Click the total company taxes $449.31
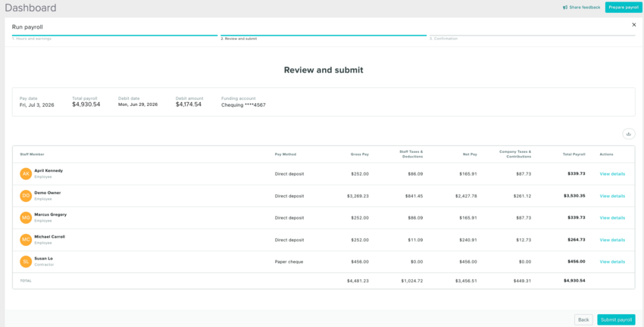Viewport: 644px width, 327px height. click(522, 281)
